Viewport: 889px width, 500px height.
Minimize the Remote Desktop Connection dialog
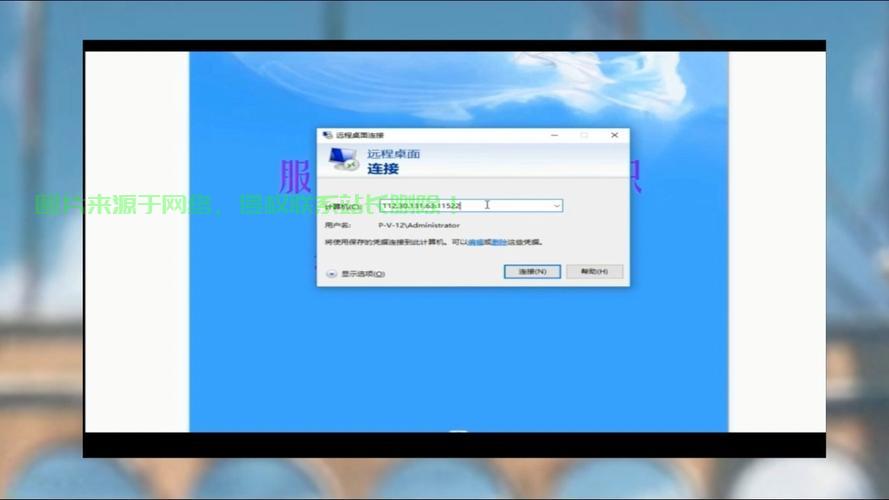pyautogui.click(x=554, y=135)
